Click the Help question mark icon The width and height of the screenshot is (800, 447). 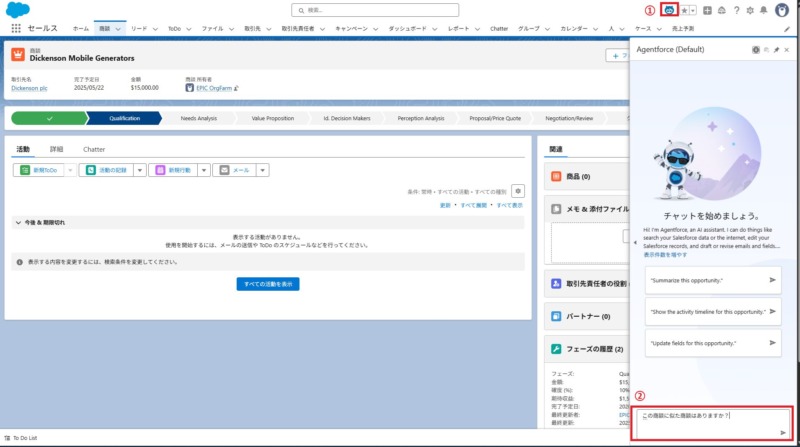click(737, 10)
